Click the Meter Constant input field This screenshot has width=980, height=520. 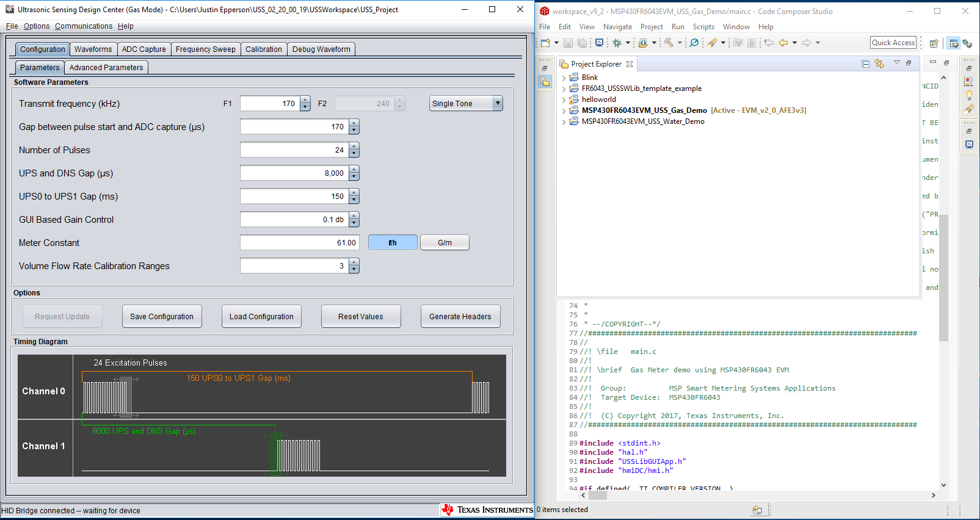pos(299,243)
